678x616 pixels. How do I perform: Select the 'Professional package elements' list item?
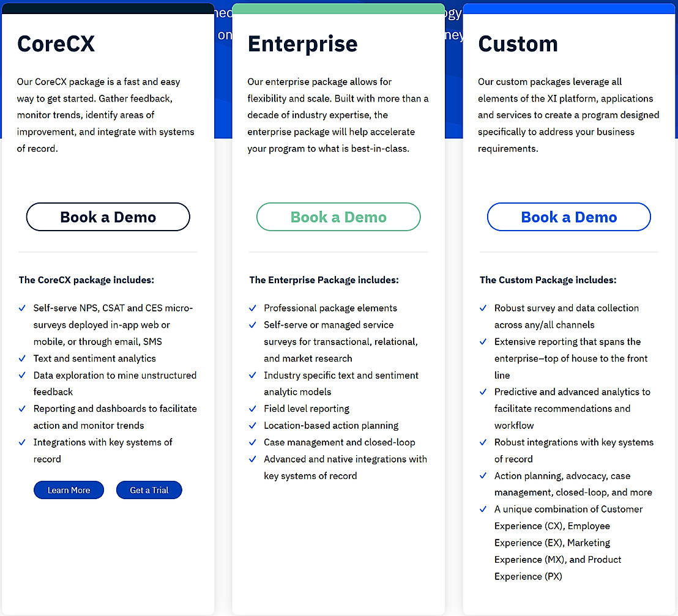pyautogui.click(x=330, y=308)
